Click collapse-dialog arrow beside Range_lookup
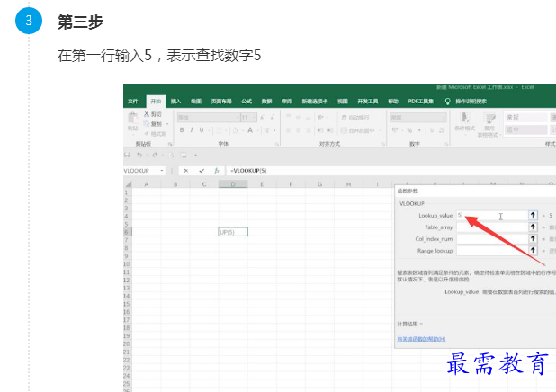Viewport: 556px width, 392px height. click(533, 251)
